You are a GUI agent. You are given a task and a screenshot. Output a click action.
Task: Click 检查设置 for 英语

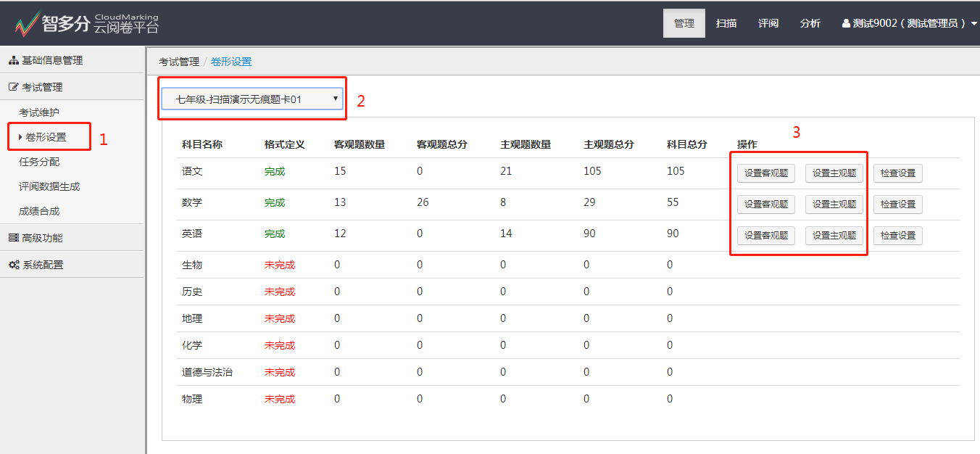tap(897, 235)
